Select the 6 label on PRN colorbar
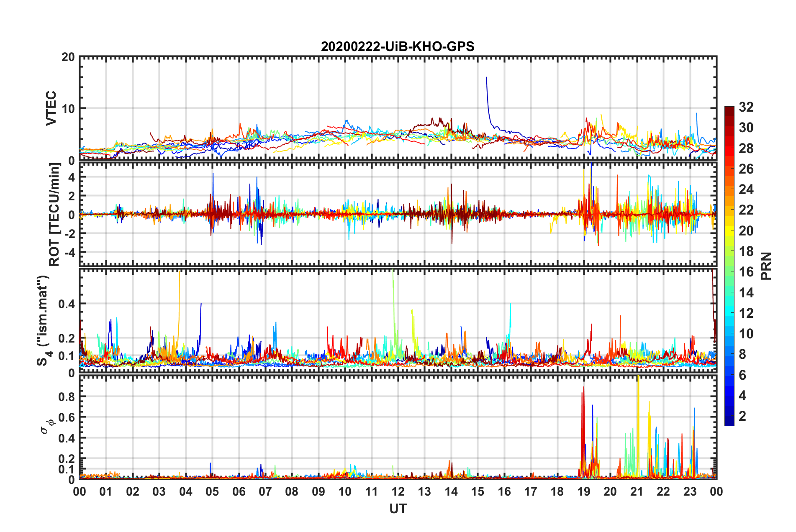This screenshot has height=532, width=796. point(742,375)
